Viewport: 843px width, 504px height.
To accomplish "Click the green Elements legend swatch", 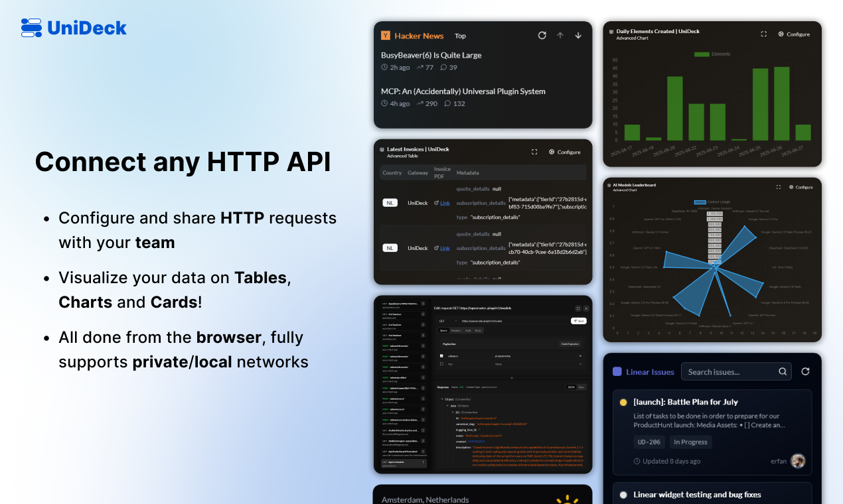I will tap(702, 54).
